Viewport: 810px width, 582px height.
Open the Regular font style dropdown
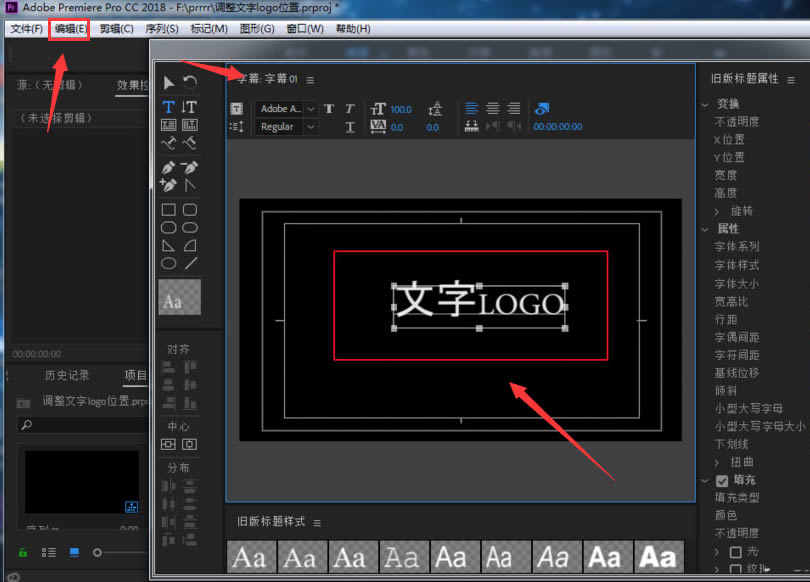[286, 127]
